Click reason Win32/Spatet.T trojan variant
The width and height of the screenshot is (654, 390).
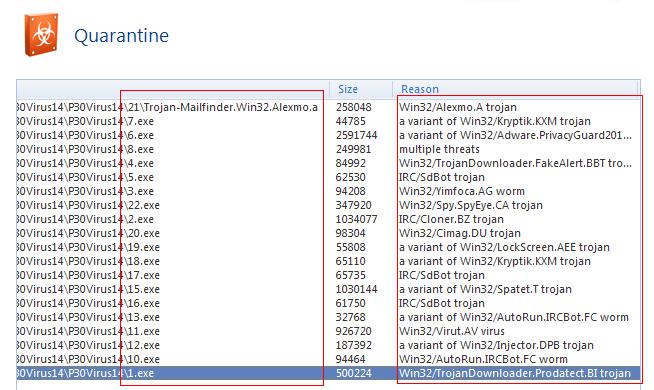(x=485, y=289)
